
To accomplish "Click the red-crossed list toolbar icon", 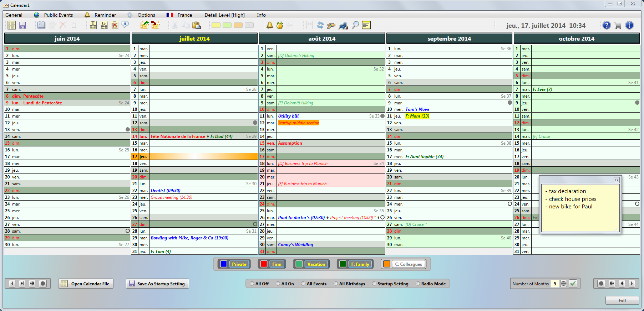I will (x=115, y=25).
